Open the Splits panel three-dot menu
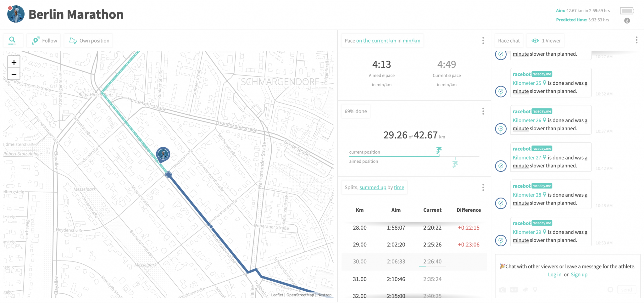This screenshot has height=303, width=644. tap(483, 188)
